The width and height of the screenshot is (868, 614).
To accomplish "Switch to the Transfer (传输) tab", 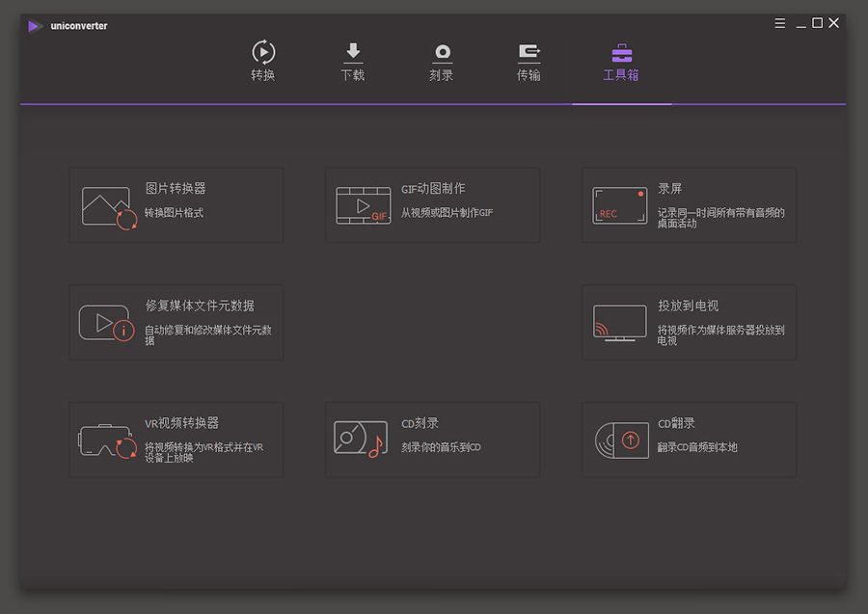I will coord(529,61).
